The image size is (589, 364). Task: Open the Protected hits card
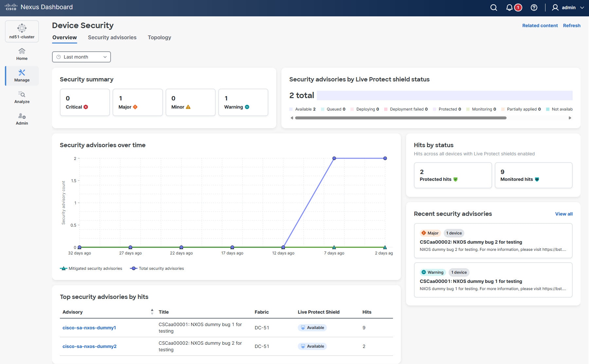pos(453,175)
